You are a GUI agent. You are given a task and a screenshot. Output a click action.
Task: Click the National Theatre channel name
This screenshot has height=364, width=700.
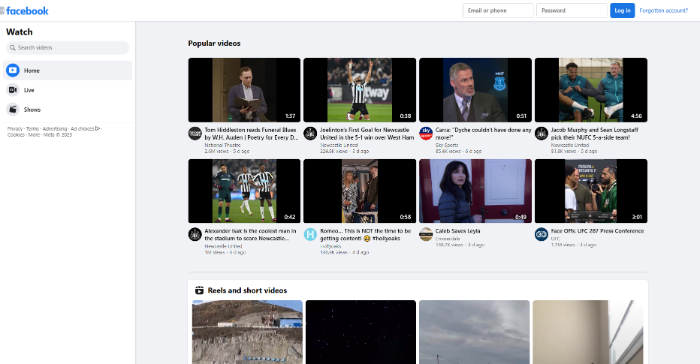pyautogui.click(x=222, y=145)
